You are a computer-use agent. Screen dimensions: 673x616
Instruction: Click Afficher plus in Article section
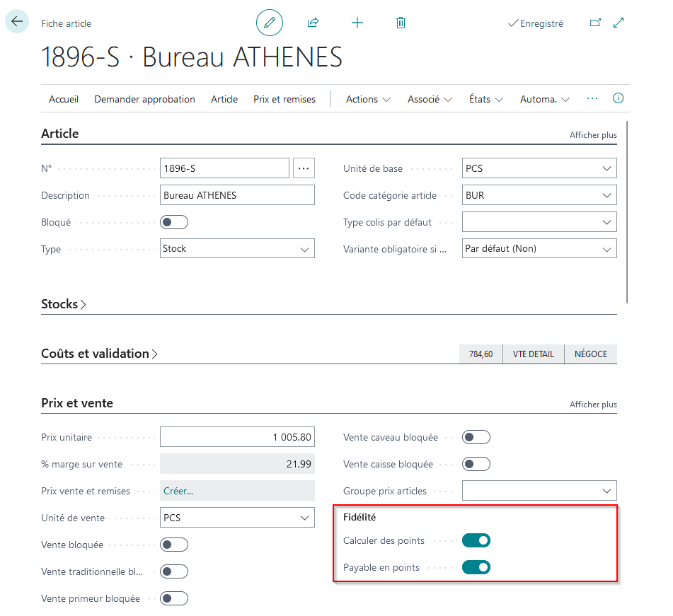[593, 135]
